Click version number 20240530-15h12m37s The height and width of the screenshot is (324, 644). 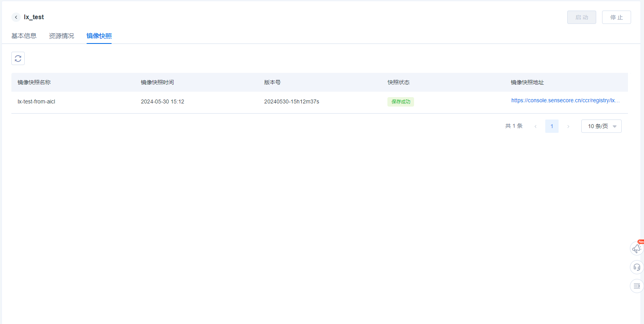click(x=292, y=101)
